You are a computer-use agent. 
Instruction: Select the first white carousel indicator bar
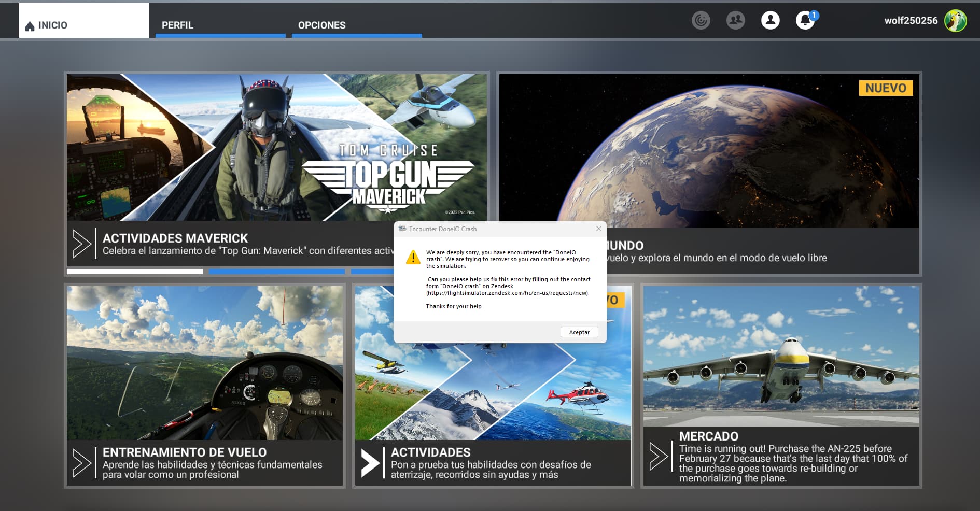click(x=134, y=272)
